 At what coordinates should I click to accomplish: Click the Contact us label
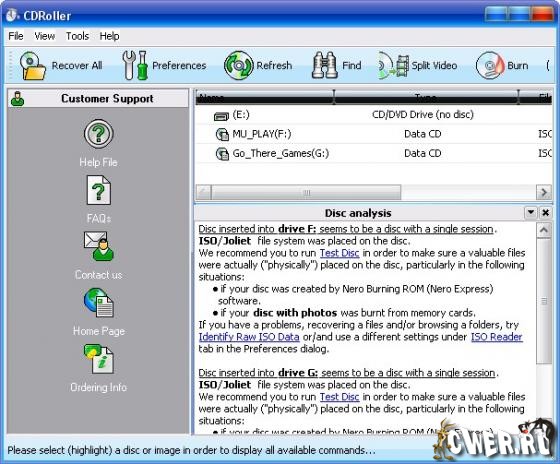tap(99, 275)
